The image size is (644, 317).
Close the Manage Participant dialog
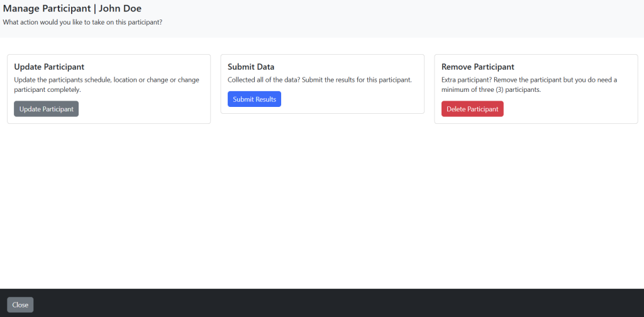(x=20, y=304)
